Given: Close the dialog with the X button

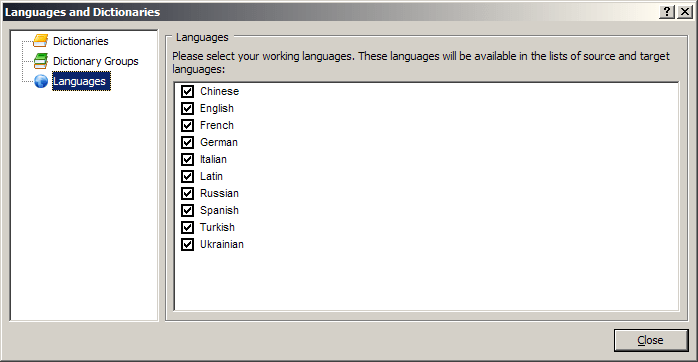Looking at the screenshot, I should [685, 12].
